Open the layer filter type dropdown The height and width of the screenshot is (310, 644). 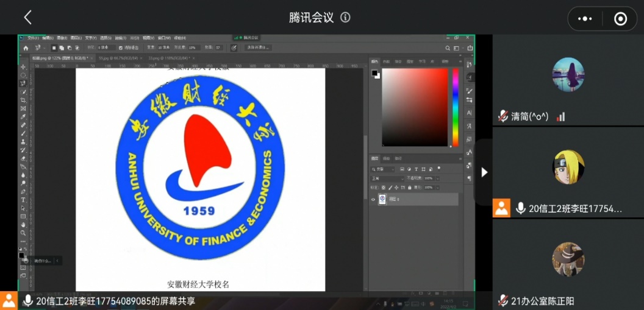click(x=383, y=169)
